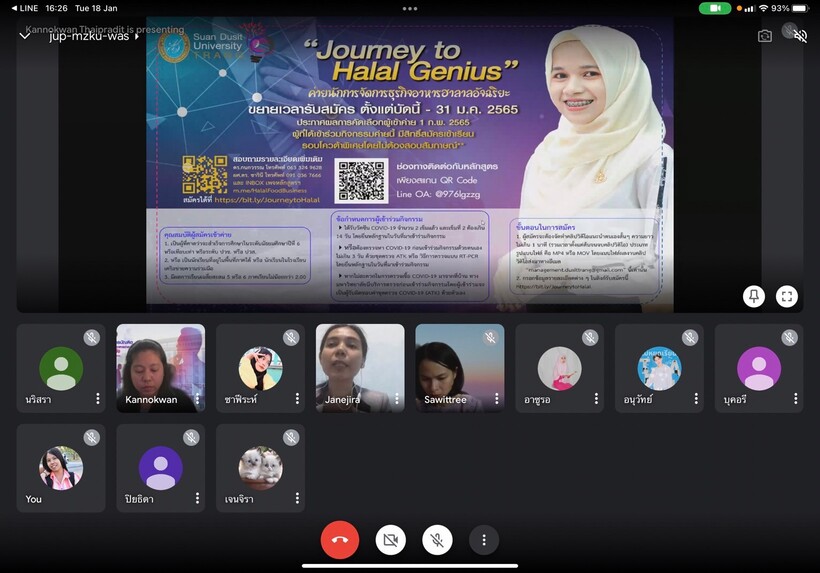Tap the muted mic icon on อาซูรอ's tile

[590, 338]
